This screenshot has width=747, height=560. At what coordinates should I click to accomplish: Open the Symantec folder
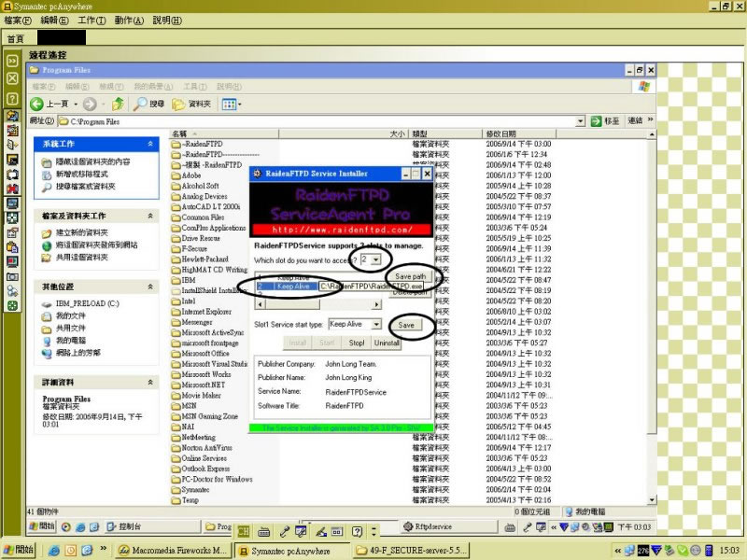point(190,489)
